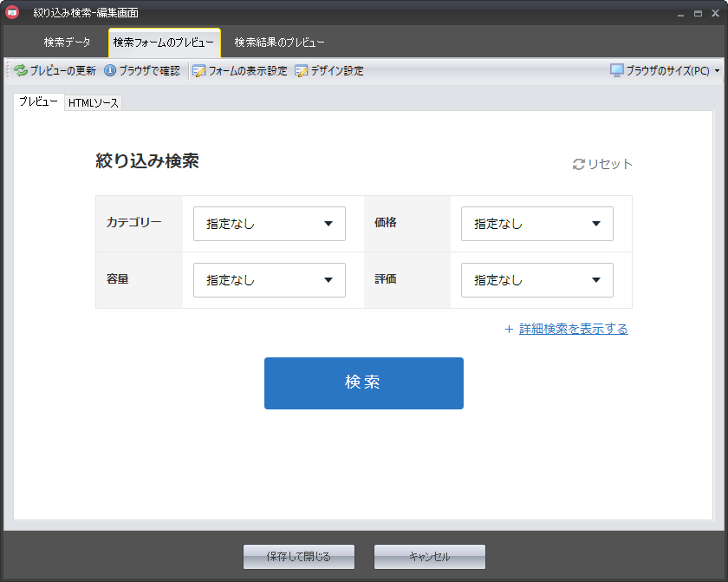Click the 詳細検索を表示する link

(x=573, y=329)
